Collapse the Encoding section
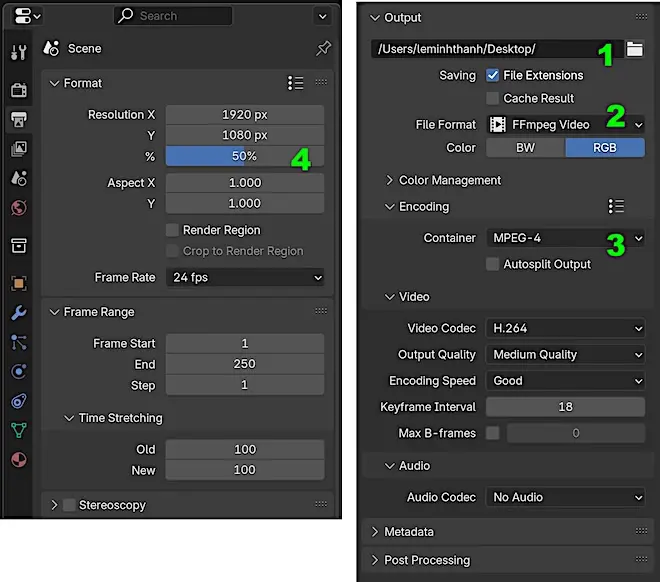The image size is (660, 582). [390, 207]
